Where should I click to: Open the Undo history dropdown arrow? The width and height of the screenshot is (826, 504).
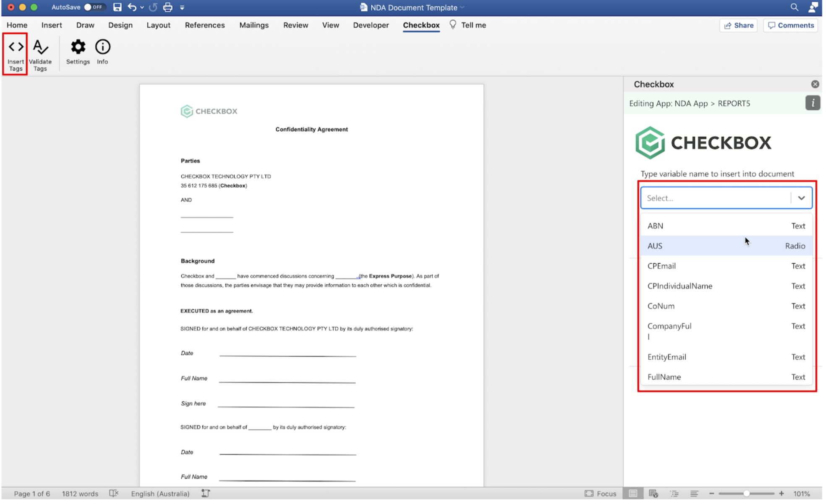point(142,7)
